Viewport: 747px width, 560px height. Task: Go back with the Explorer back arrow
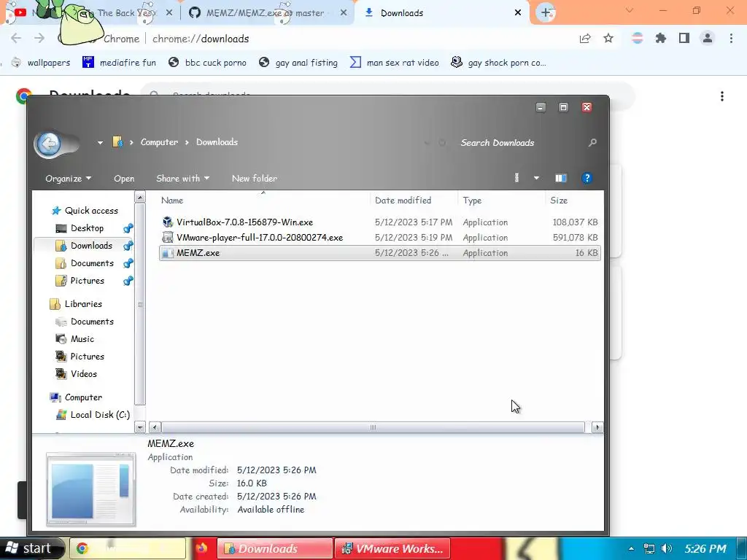click(x=49, y=144)
